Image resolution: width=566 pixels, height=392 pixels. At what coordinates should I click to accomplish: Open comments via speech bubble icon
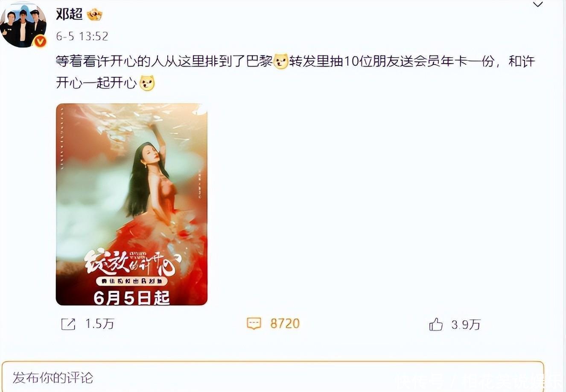[254, 323]
